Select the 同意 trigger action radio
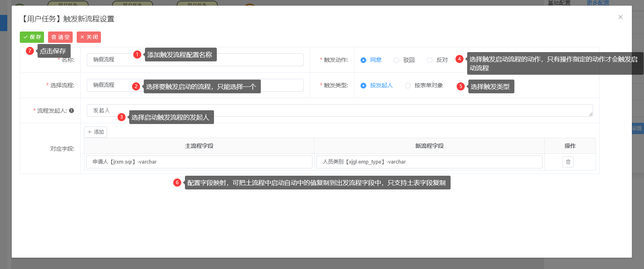644x269 pixels. point(363,60)
